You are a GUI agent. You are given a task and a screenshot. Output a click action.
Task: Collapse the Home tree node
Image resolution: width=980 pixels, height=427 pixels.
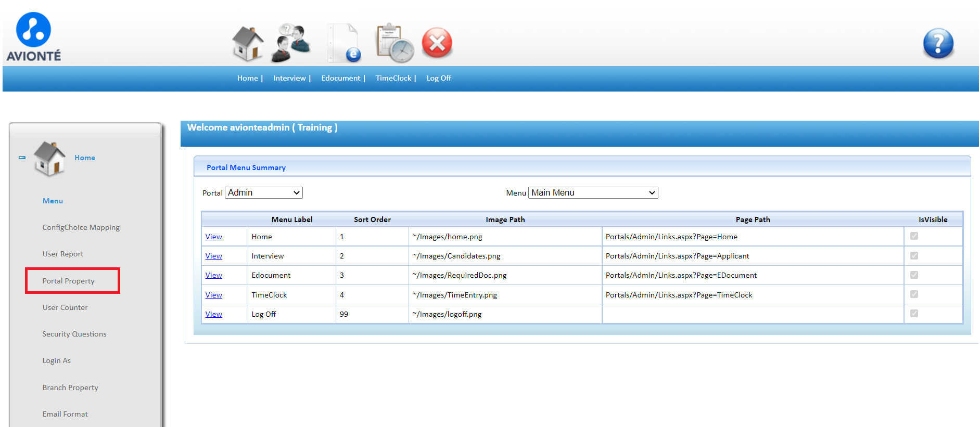coord(22,158)
